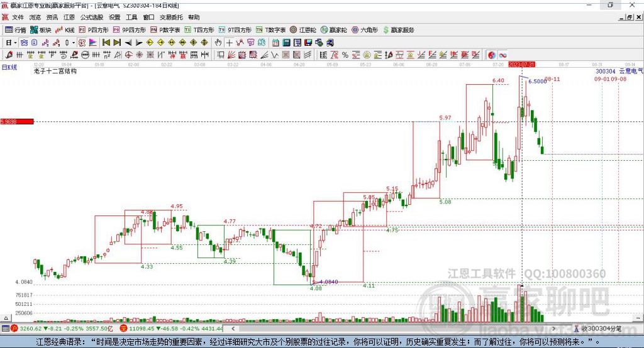
Task: Click the colored flag indicator icon
Action: click(x=93, y=43)
